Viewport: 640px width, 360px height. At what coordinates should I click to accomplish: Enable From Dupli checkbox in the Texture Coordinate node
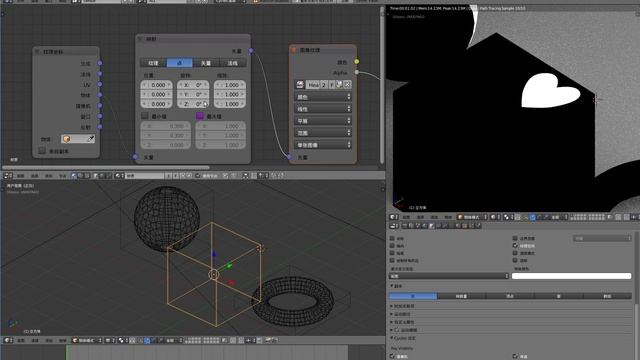[42, 151]
